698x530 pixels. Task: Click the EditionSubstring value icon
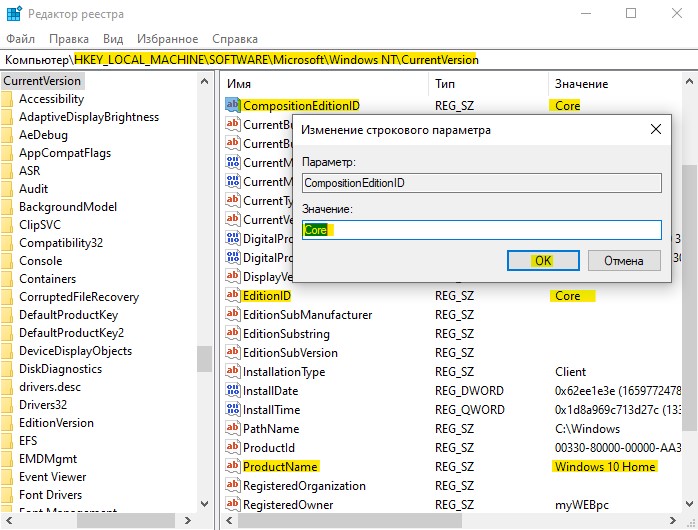point(233,333)
